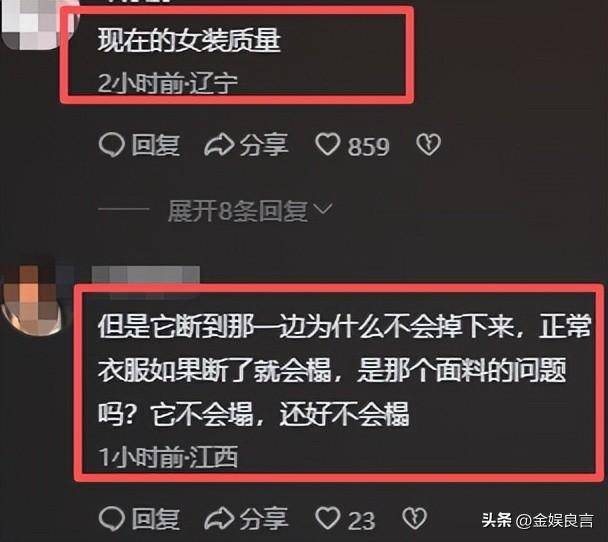The height and width of the screenshot is (542, 608).
Task: Click the reply speech bubble icon under Liaoning comment
Action: (112, 145)
